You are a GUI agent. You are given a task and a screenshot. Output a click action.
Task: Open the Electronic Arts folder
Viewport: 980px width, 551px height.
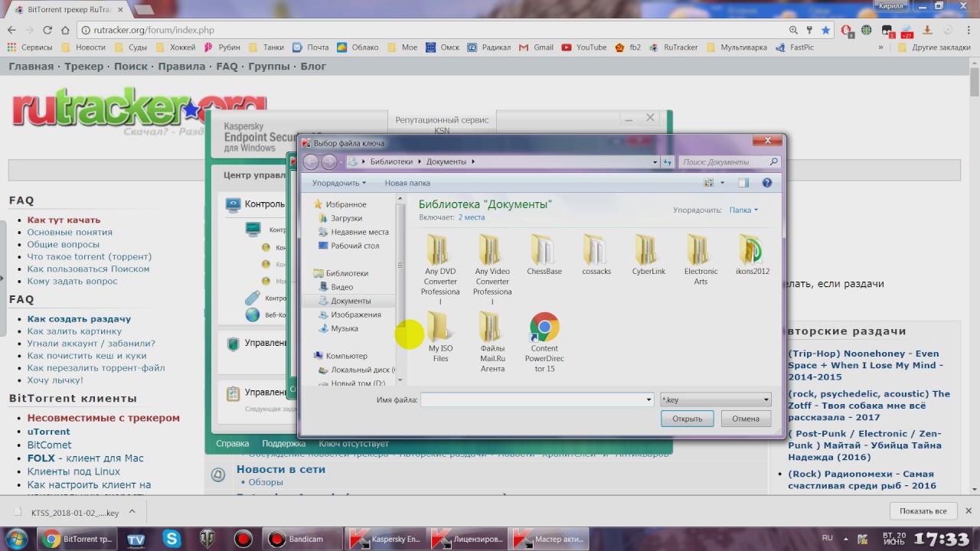click(701, 259)
